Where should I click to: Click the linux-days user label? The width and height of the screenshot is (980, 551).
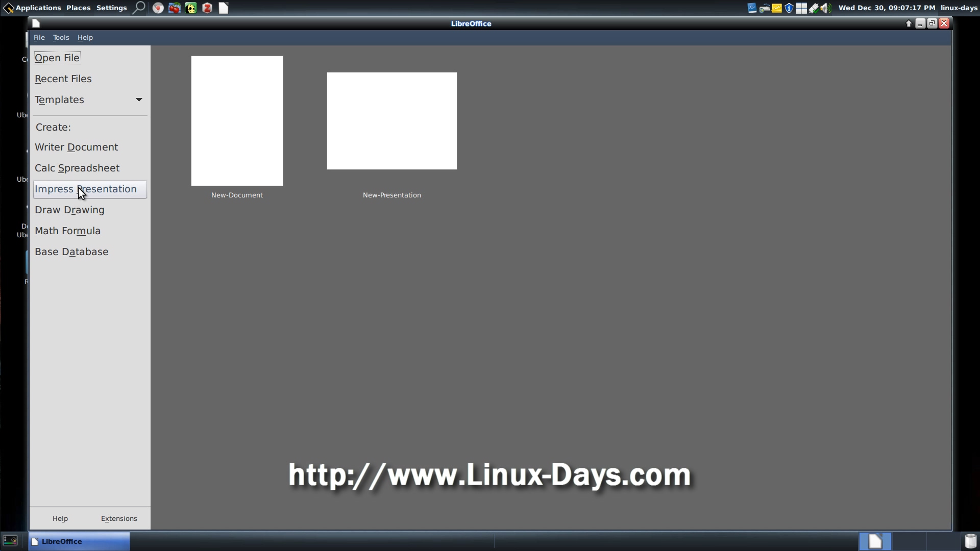[959, 8]
